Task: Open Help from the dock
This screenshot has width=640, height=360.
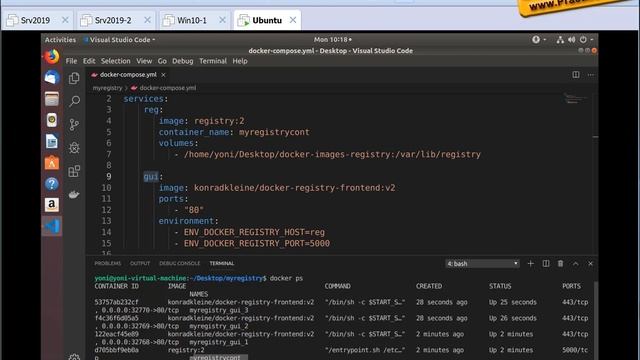Action: [x=52, y=184]
